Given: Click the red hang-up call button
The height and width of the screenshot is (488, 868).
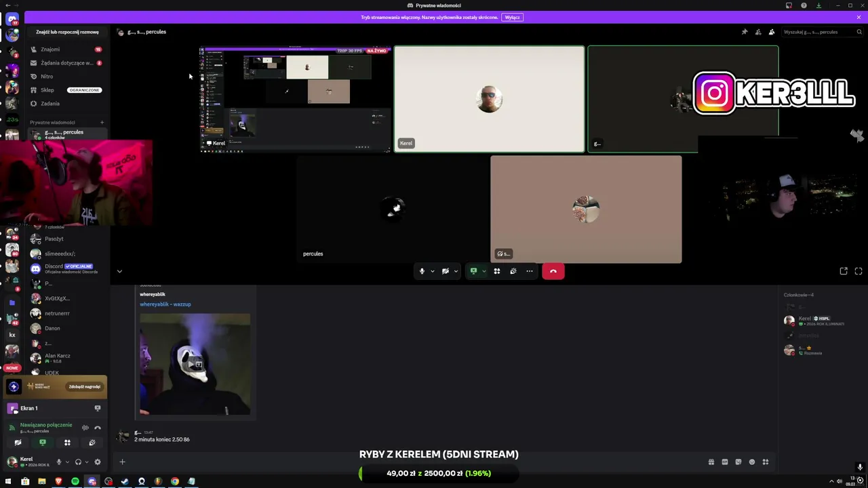Looking at the screenshot, I should coord(553,271).
